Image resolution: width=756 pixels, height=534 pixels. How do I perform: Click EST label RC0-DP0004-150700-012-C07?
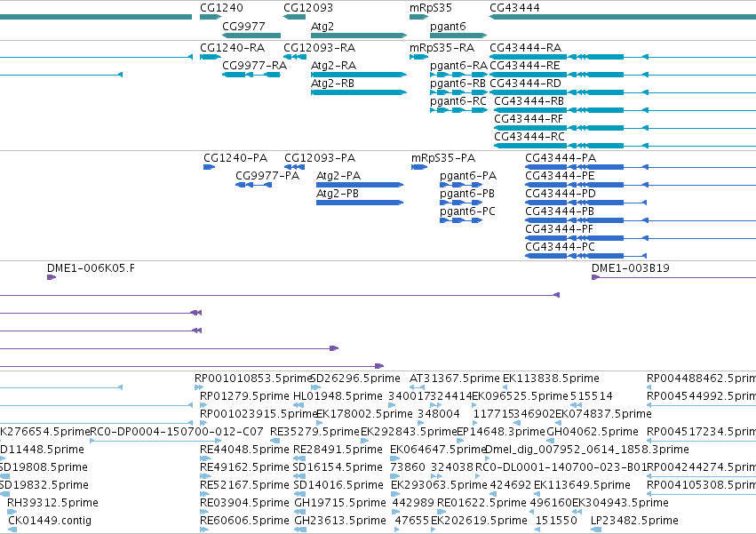tap(177, 431)
